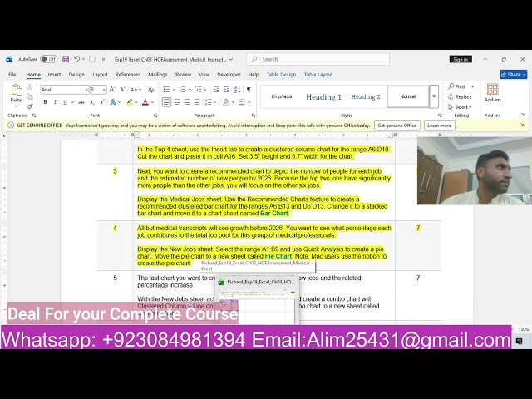
Task: Align the text to the center
Action: coord(177,102)
